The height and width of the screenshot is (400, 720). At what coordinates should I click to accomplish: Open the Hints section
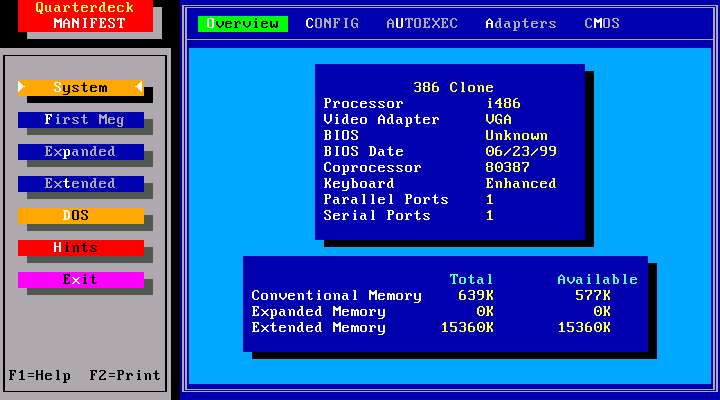(x=81, y=248)
